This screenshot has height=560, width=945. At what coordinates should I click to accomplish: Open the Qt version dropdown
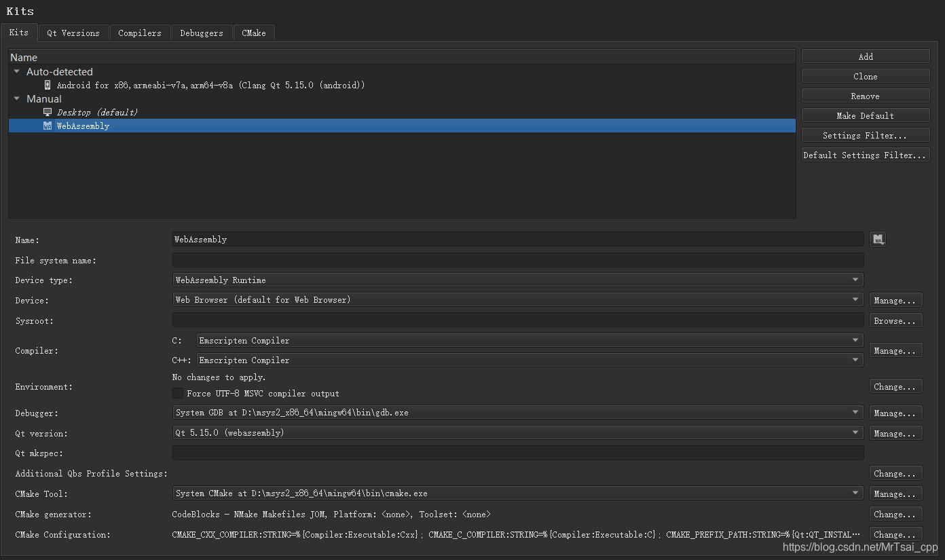518,432
